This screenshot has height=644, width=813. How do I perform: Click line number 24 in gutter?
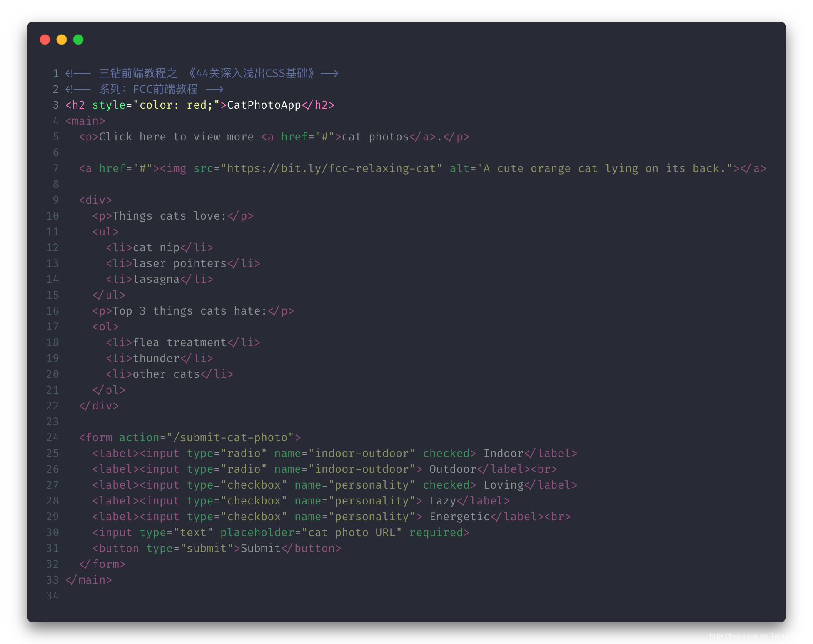click(x=52, y=437)
